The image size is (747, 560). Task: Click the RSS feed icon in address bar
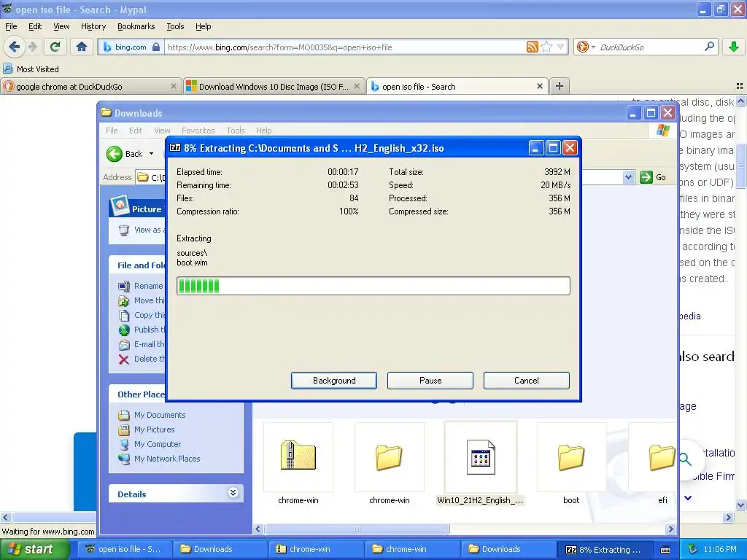click(532, 47)
